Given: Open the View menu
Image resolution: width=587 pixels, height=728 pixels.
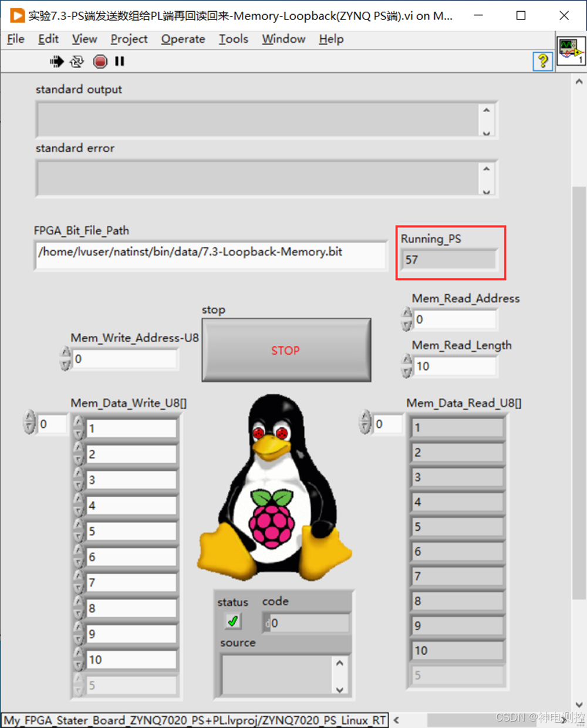Looking at the screenshot, I should click(x=85, y=39).
